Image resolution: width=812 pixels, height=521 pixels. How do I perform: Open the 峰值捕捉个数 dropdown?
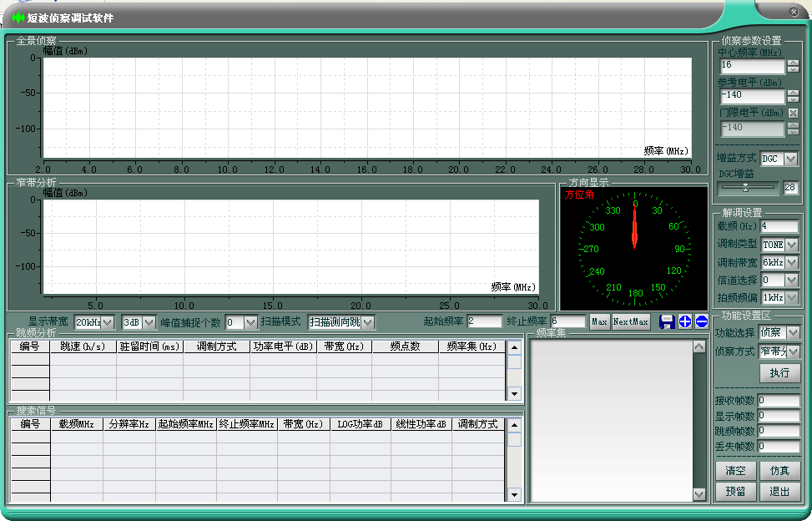250,322
